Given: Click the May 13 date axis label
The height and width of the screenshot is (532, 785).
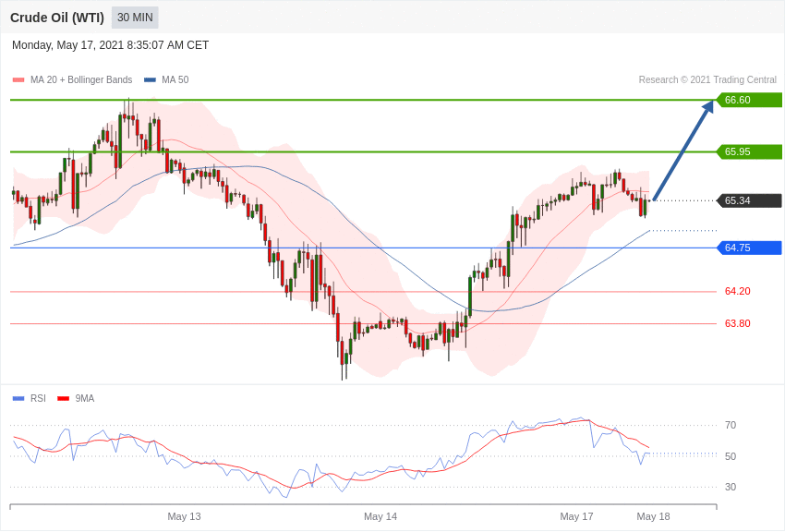Looking at the screenshot, I should (x=184, y=516).
